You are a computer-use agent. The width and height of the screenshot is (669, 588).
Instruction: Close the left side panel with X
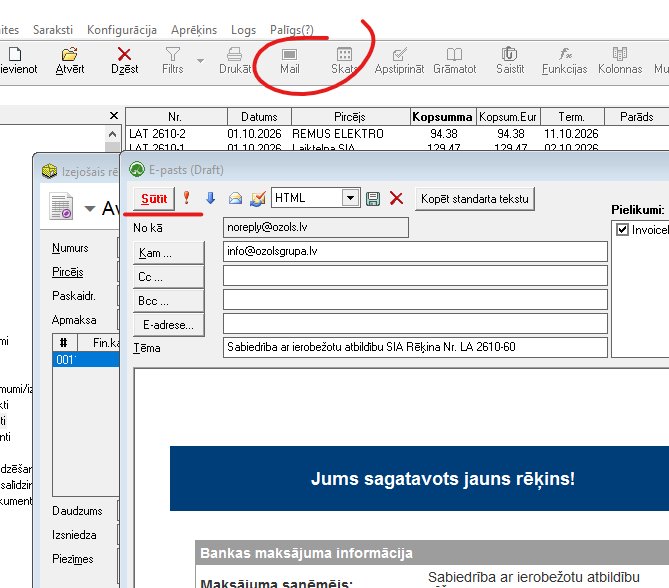tap(113, 116)
